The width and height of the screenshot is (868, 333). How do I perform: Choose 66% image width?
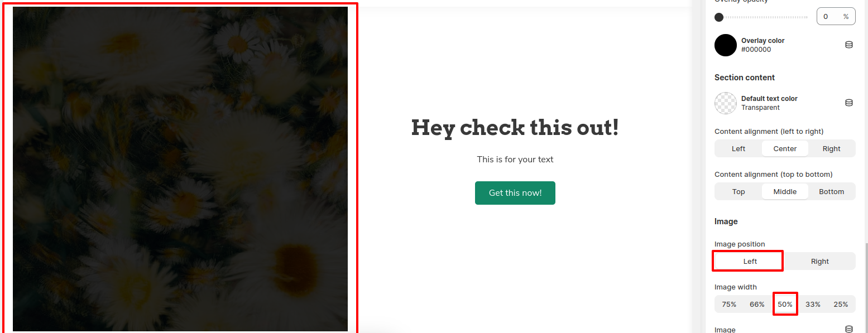[757, 304]
